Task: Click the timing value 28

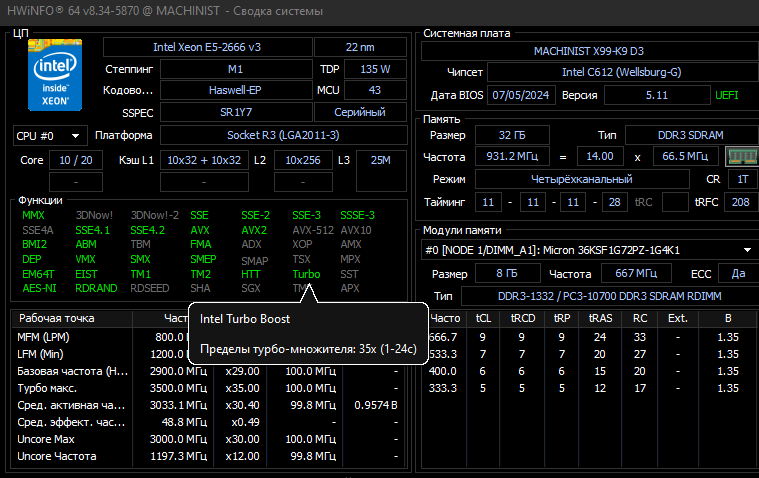Action: coord(615,202)
